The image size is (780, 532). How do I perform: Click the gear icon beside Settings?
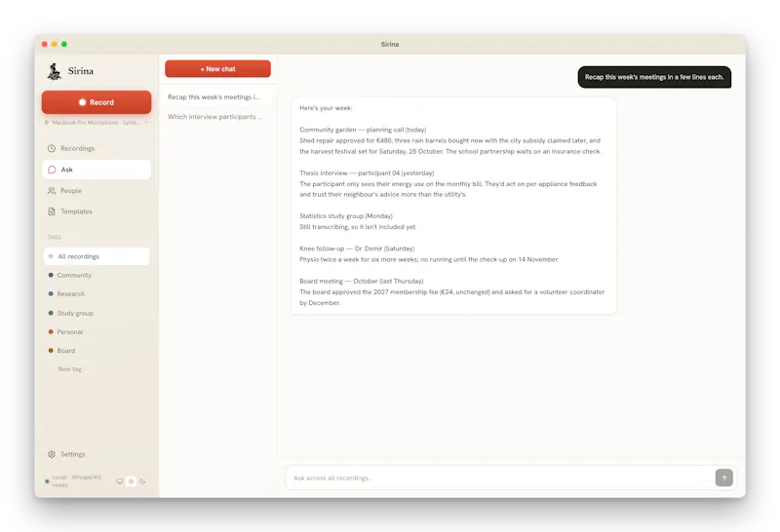[x=52, y=454]
